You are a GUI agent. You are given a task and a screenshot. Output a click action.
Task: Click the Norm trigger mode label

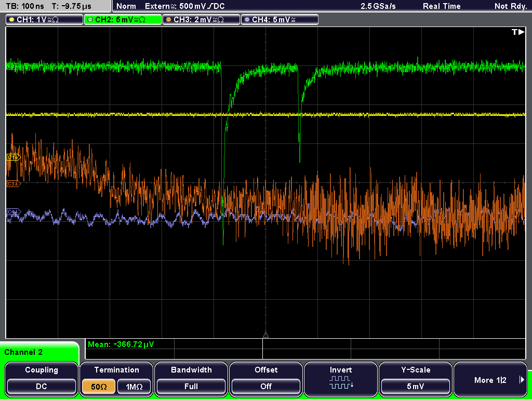tap(126, 6)
